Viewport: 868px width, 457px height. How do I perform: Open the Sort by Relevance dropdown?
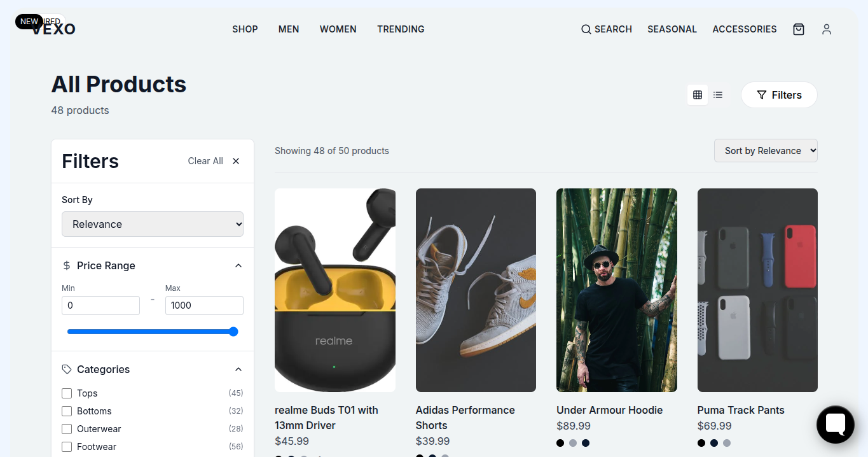[x=766, y=150]
